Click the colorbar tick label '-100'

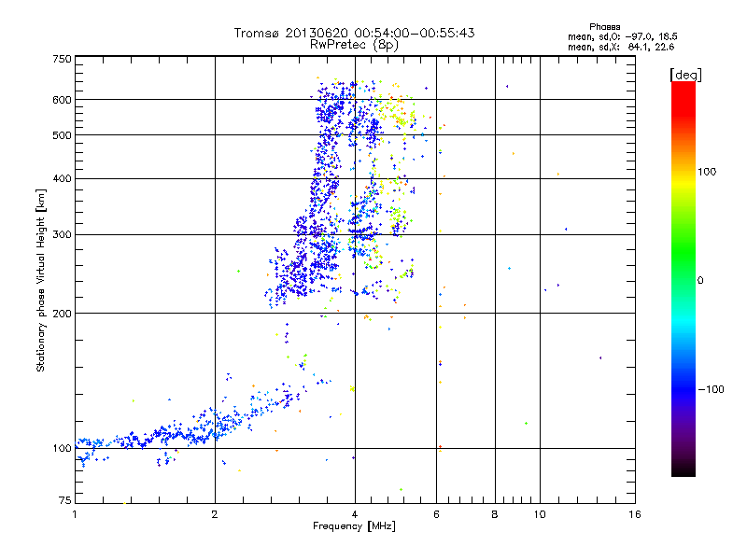click(x=712, y=389)
